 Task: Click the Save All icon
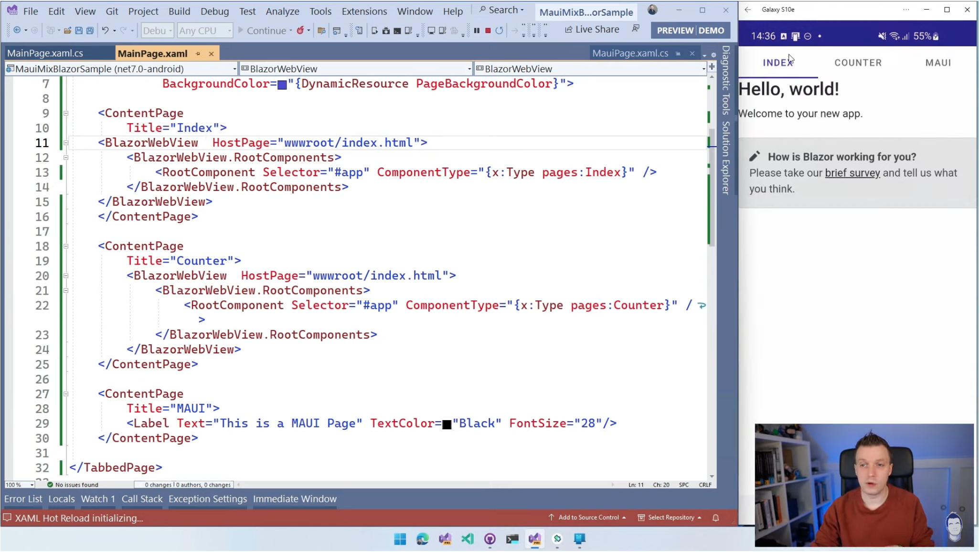coord(90,31)
